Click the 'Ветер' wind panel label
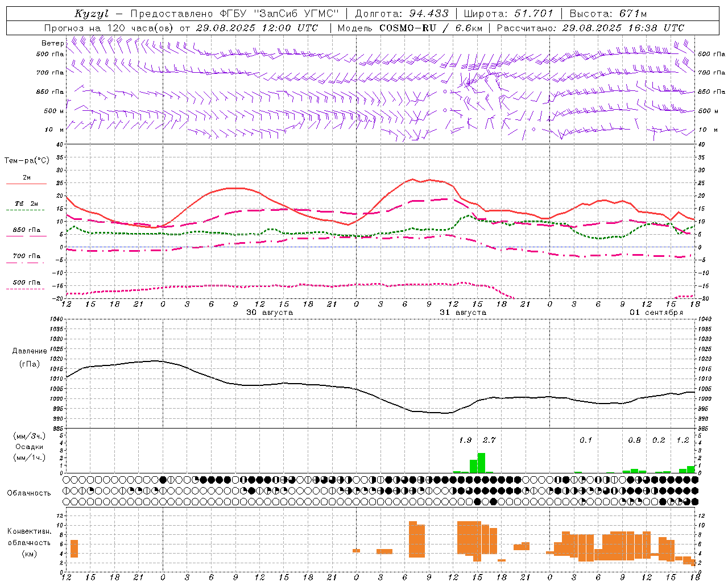 point(52,43)
